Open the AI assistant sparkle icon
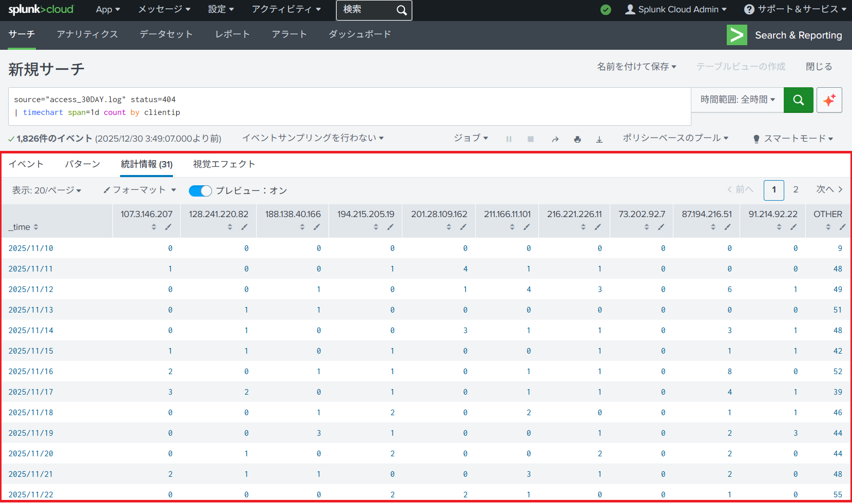 (829, 100)
